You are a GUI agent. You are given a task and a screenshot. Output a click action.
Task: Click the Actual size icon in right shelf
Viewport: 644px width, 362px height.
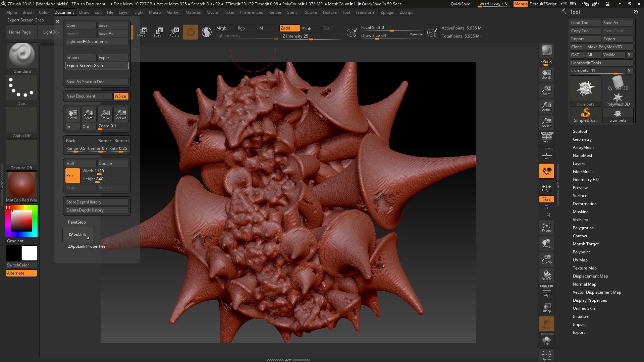546,106
